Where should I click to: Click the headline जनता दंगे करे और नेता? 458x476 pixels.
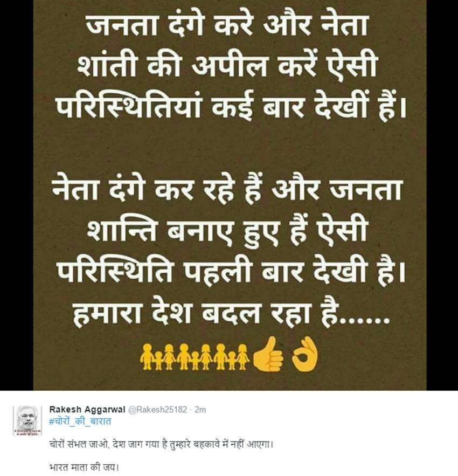click(227, 25)
